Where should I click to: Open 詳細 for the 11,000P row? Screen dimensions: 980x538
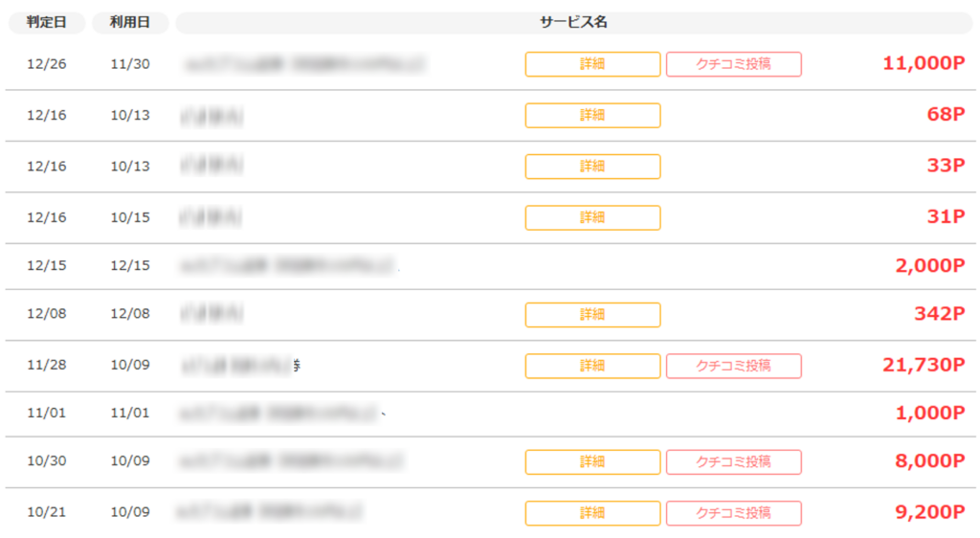[592, 64]
